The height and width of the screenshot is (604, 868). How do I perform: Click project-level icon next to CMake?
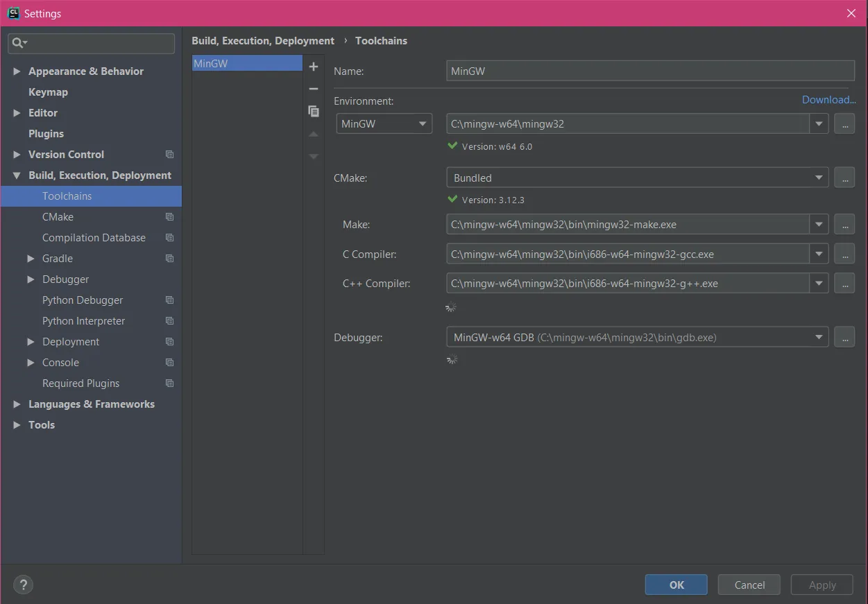tap(170, 217)
